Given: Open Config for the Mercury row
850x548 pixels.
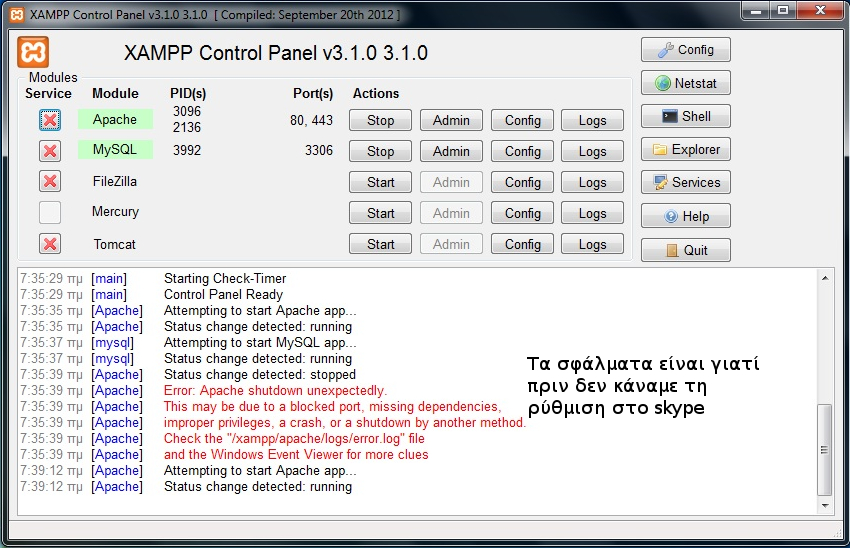Looking at the screenshot, I should pyautogui.click(x=523, y=213).
